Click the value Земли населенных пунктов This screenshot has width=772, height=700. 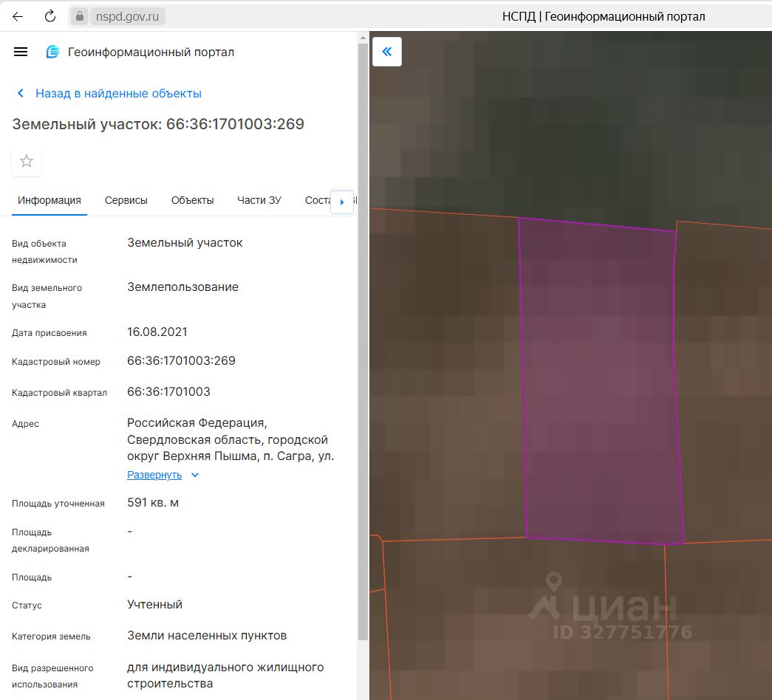coord(207,636)
